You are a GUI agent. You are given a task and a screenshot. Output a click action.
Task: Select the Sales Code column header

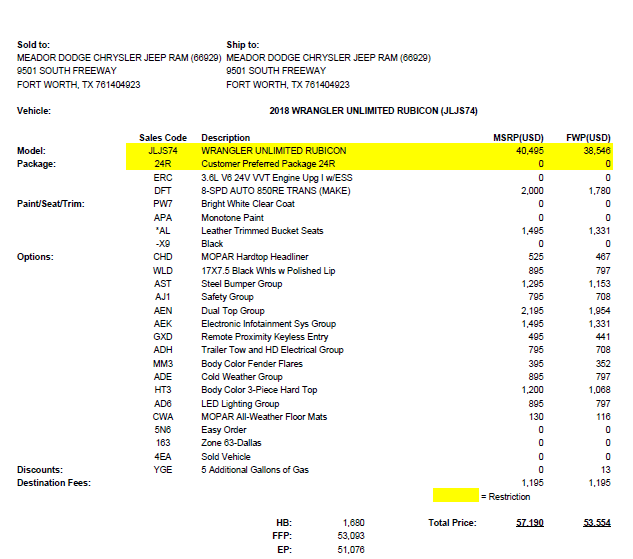pyautogui.click(x=163, y=138)
